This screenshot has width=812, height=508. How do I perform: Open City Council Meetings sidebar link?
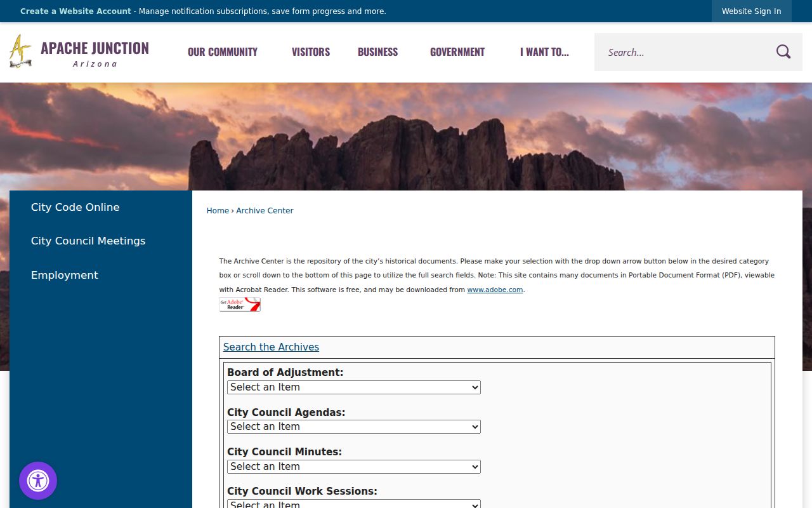coord(88,241)
